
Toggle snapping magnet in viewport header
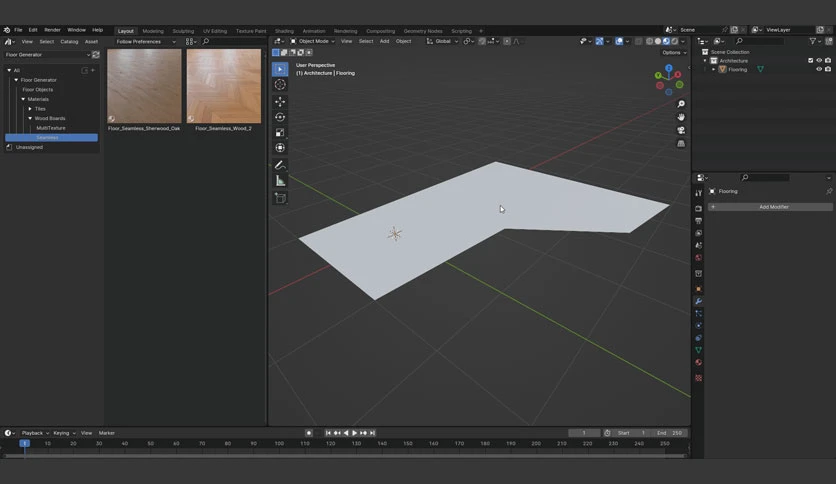[482, 41]
